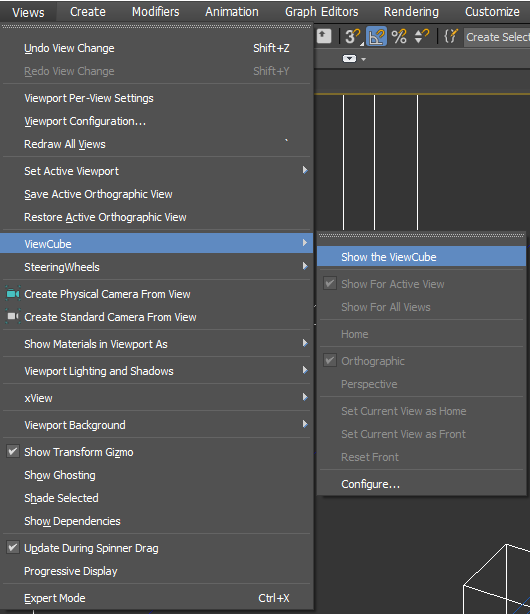Select Restore Active Orthographic View
This screenshot has width=530, height=614.
[157, 217]
